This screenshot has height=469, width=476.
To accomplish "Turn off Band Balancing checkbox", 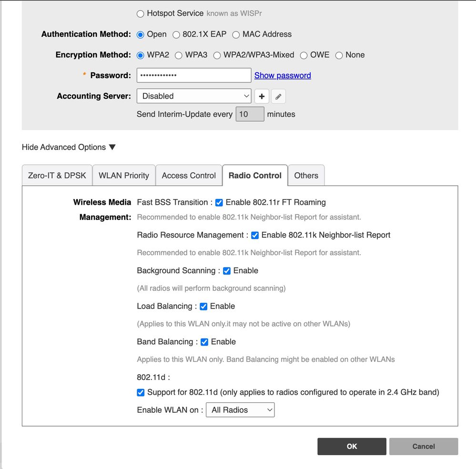I will [x=204, y=342].
